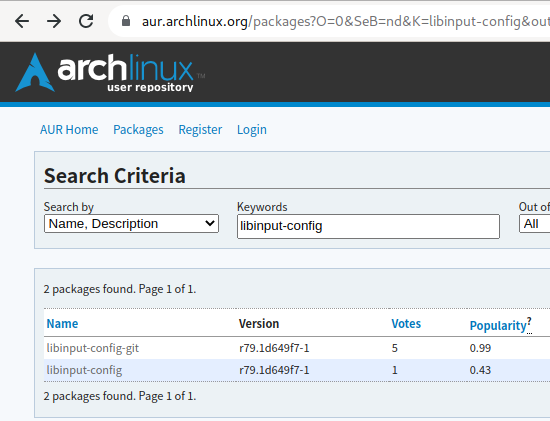Open the libinput-config-git package
This screenshot has width=550, height=421.
point(93,348)
